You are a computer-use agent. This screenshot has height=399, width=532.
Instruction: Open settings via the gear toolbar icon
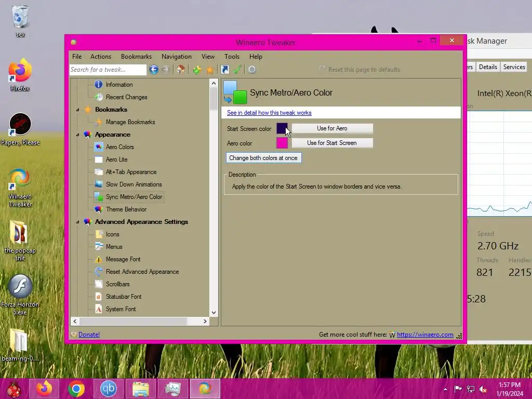pos(252,70)
